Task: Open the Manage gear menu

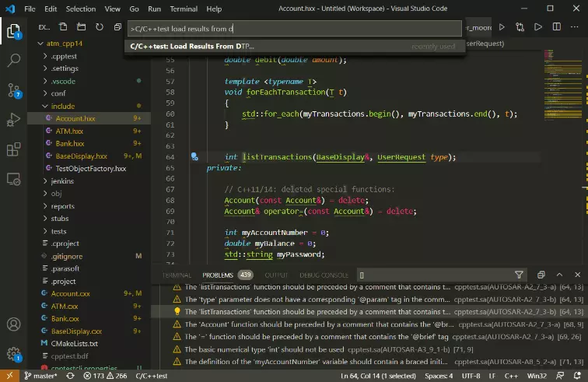Action: (x=13, y=353)
